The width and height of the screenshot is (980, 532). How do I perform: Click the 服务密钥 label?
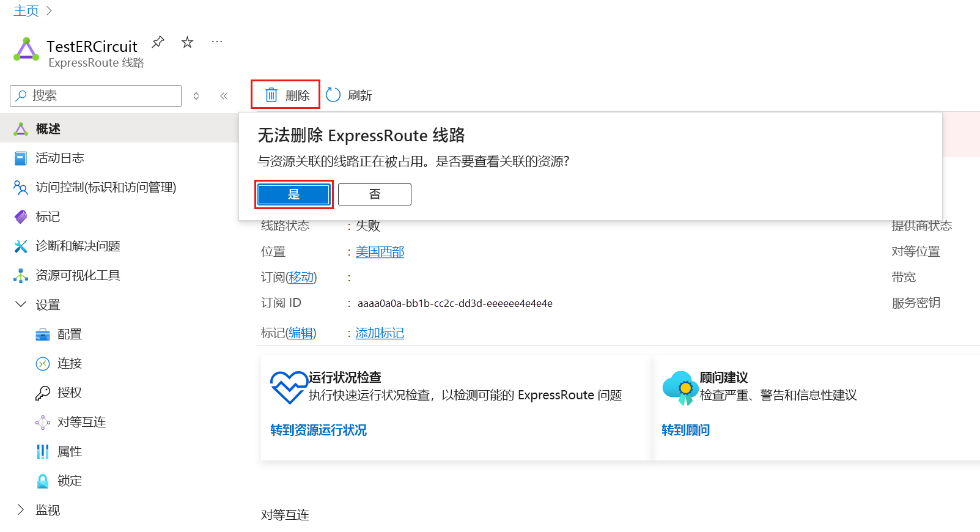pos(916,303)
